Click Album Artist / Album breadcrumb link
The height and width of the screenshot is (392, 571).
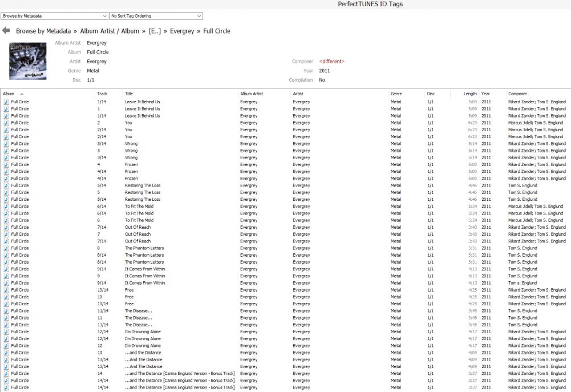(110, 31)
